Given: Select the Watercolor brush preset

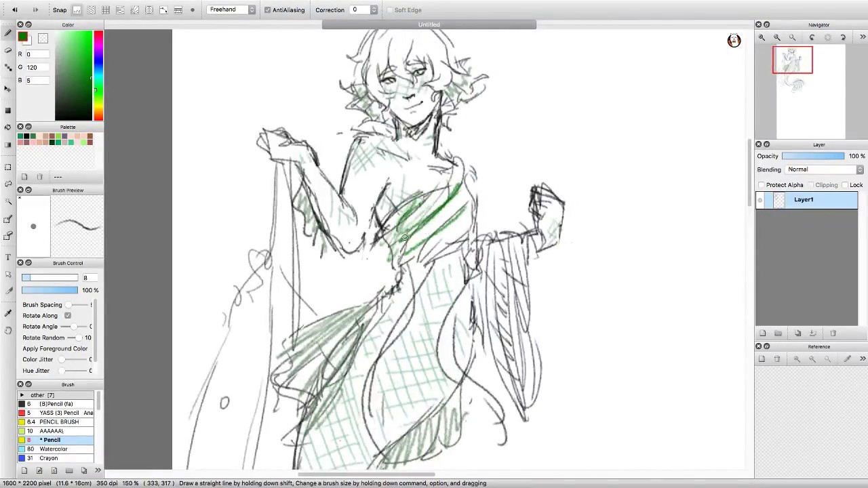Looking at the screenshot, I should pyautogui.click(x=54, y=449).
